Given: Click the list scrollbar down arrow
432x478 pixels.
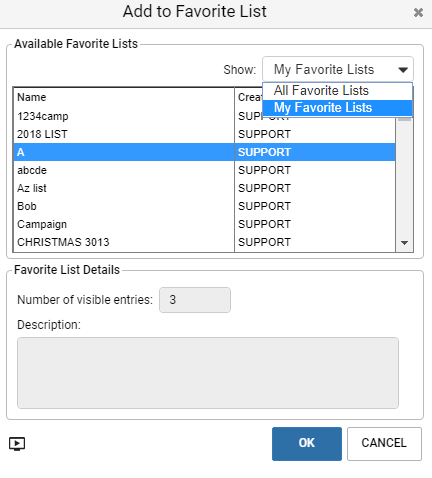Looking at the screenshot, I should 404,243.
